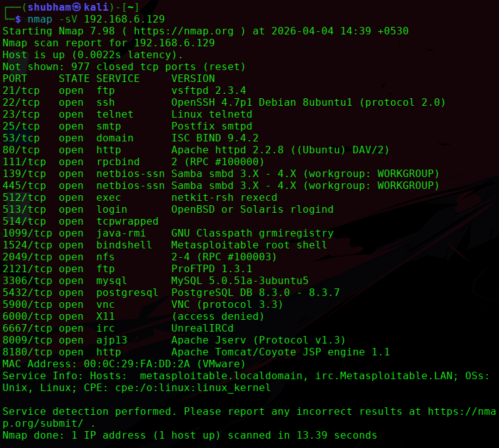Screen dimensions: 499x448
Task: Click the Nmap done summary line
Action: click(189, 435)
